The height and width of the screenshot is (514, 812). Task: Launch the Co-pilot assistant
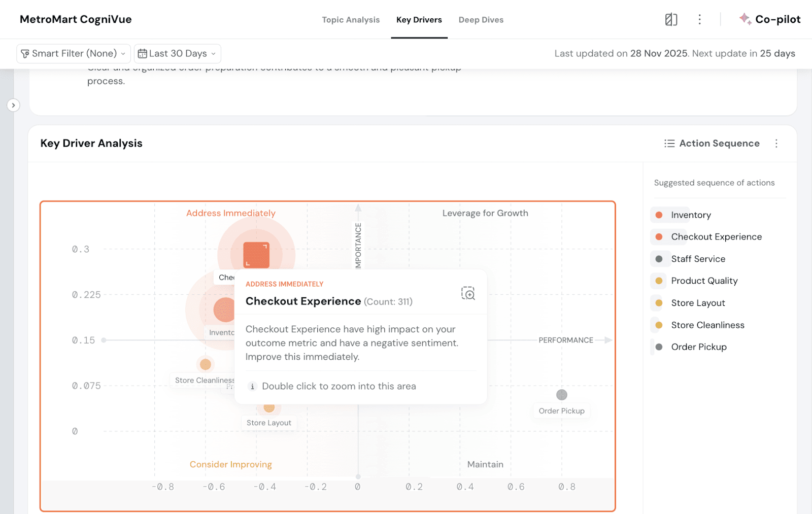tap(770, 20)
